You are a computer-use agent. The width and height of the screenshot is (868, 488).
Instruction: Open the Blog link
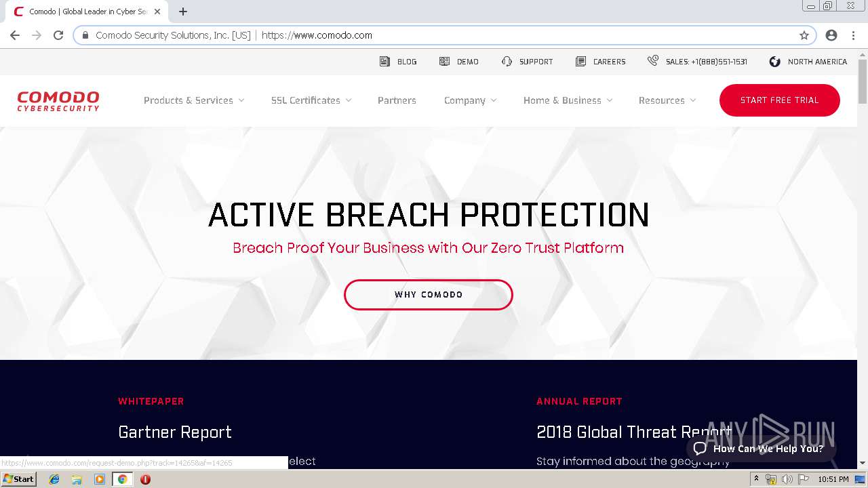pos(407,62)
